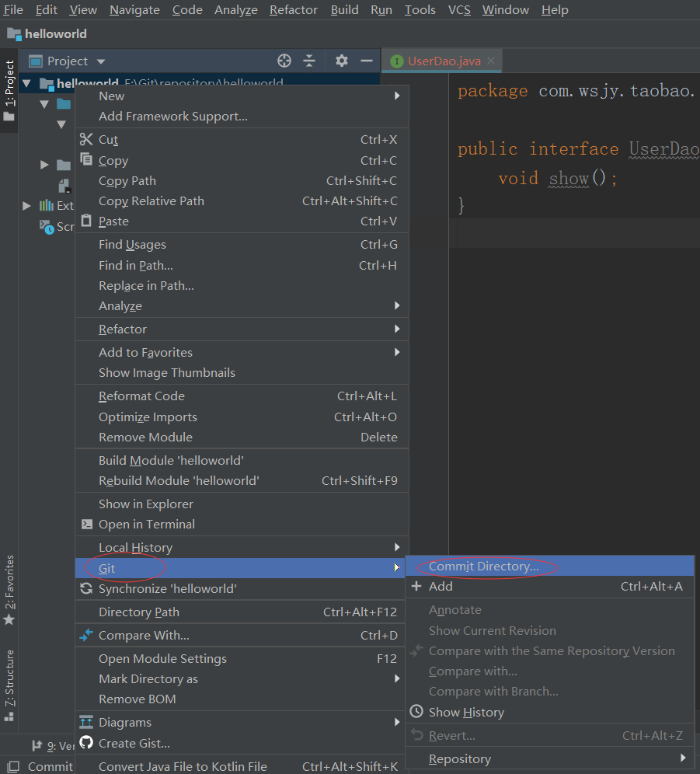The height and width of the screenshot is (774, 700).
Task: Open the 2: Favorites side tool window
Action: click(x=9, y=590)
